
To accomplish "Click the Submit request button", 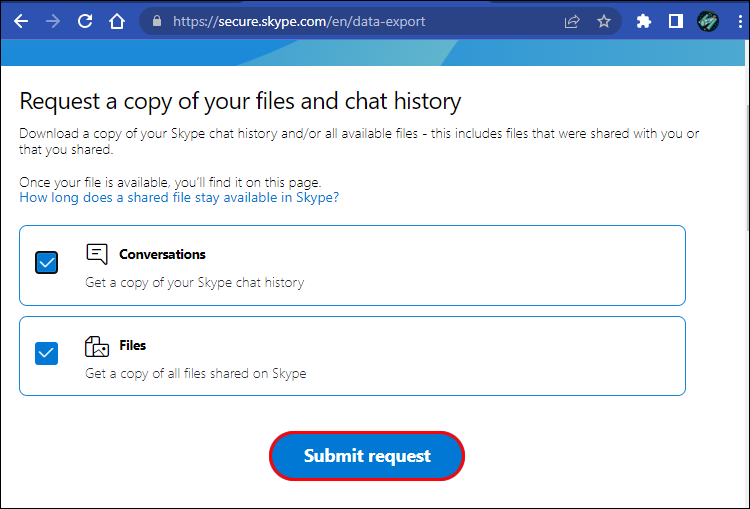I will [367, 456].
